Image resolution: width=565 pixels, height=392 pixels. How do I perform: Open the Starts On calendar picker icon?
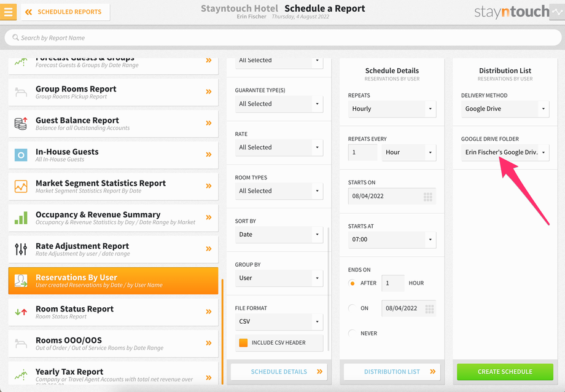click(x=427, y=197)
